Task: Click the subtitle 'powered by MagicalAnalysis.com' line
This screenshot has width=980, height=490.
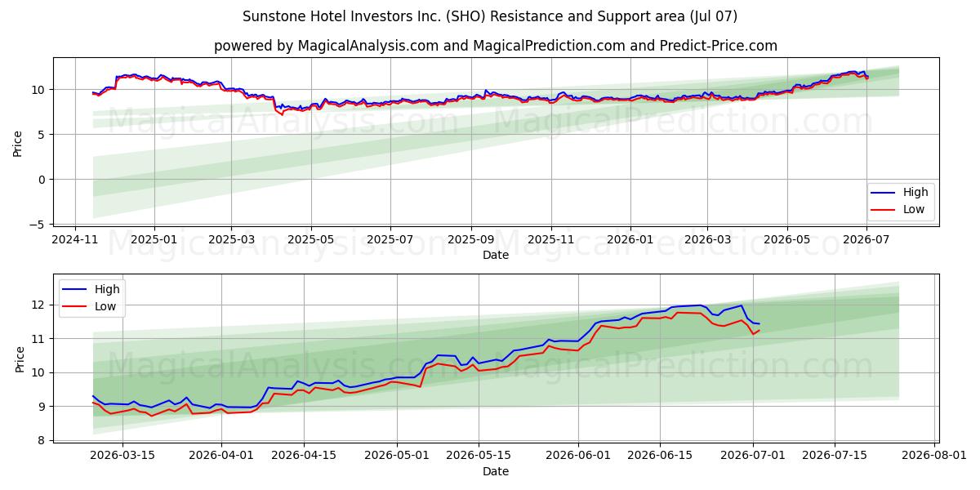Action: click(x=496, y=46)
